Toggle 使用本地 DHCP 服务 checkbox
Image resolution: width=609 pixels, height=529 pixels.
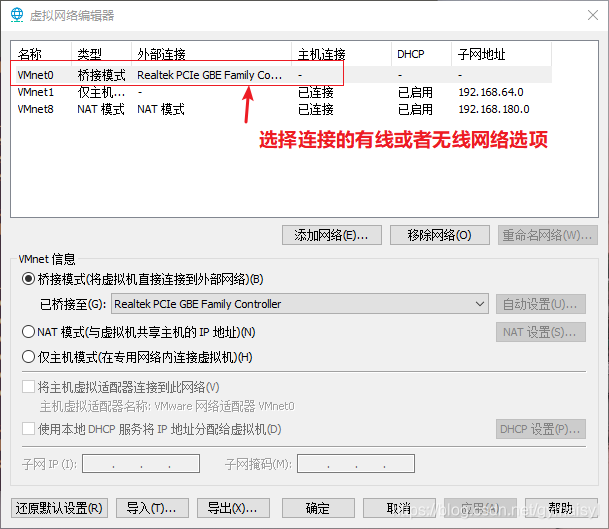(x=28, y=429)
